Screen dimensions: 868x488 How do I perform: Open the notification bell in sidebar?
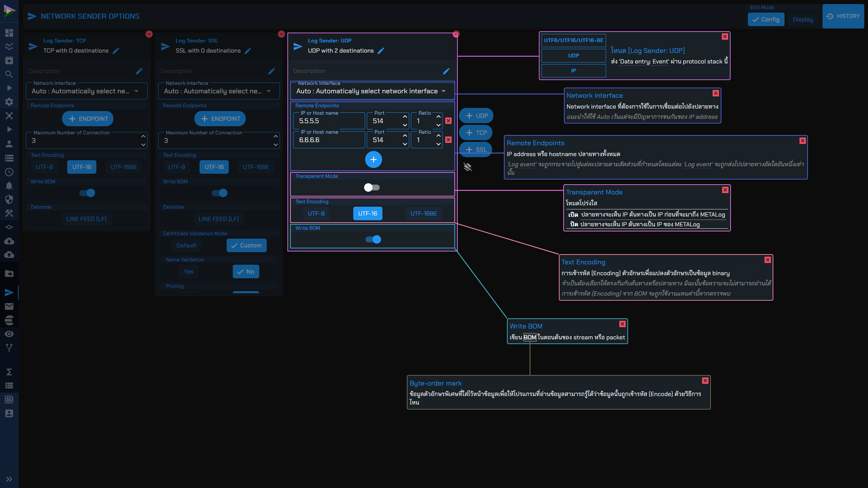[x=9, y=186]
